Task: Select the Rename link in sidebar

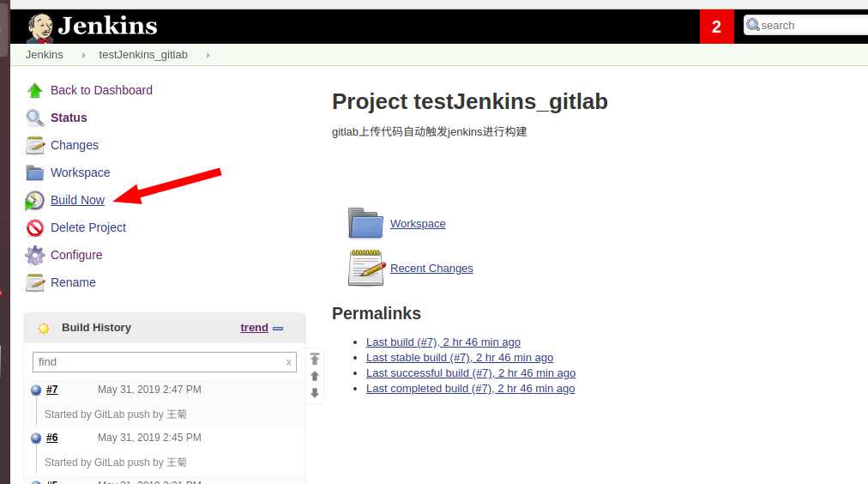Action: [x=73, y=282]
